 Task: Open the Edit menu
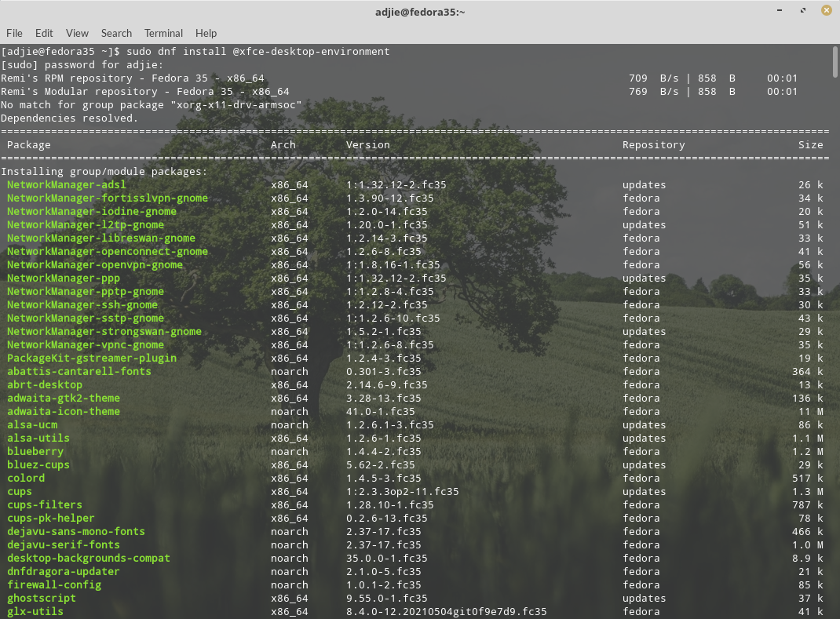[x=44, y=33]
